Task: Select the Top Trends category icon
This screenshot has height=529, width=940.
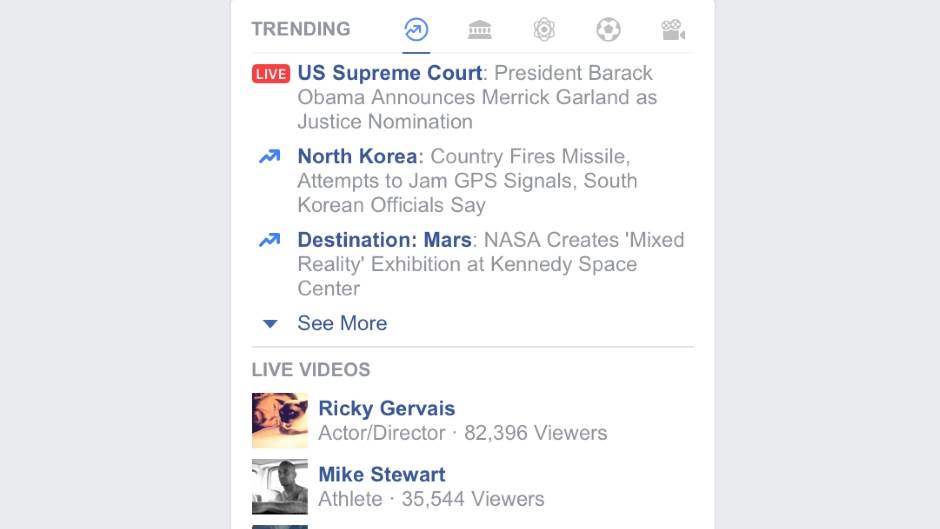Action: pos(416,30)
